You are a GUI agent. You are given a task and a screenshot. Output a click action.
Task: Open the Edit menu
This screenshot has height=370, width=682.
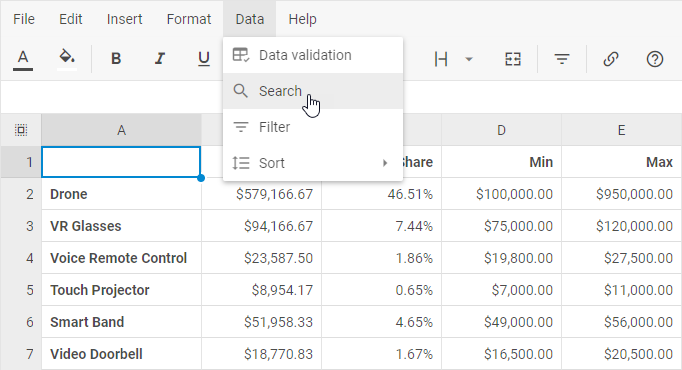70,19
